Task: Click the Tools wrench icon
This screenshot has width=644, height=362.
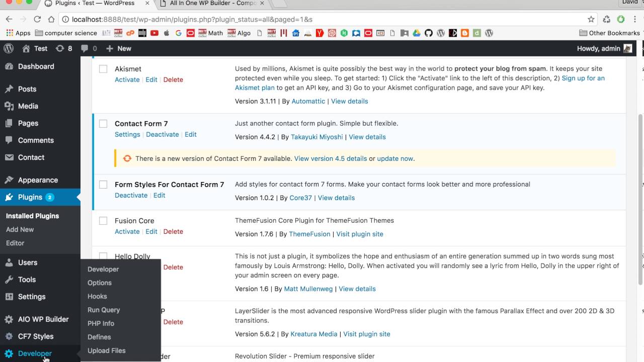Action: click(9, 280)
